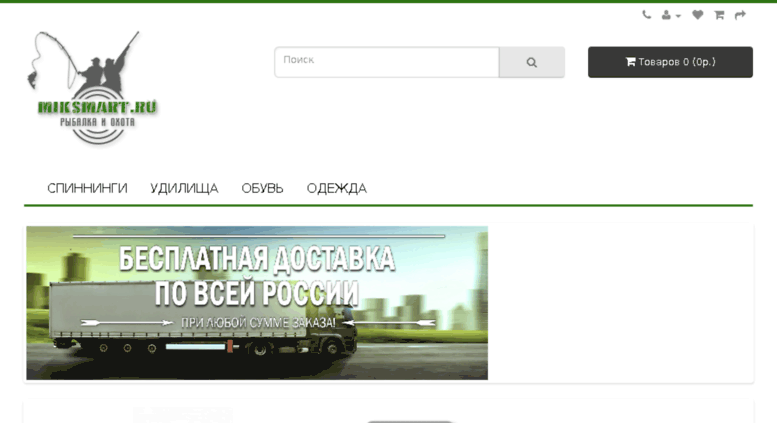Focus the Поиск search field

click(x=387, y=62)
